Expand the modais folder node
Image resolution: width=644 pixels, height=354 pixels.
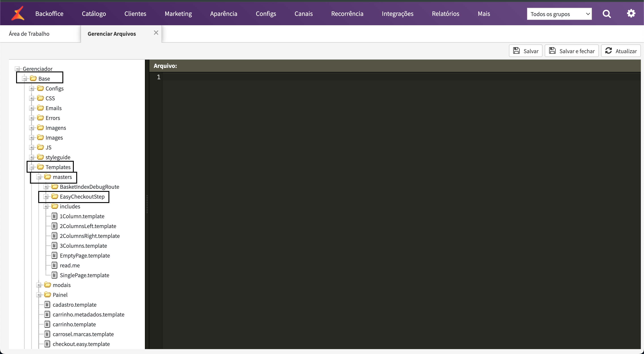[39, 285]
